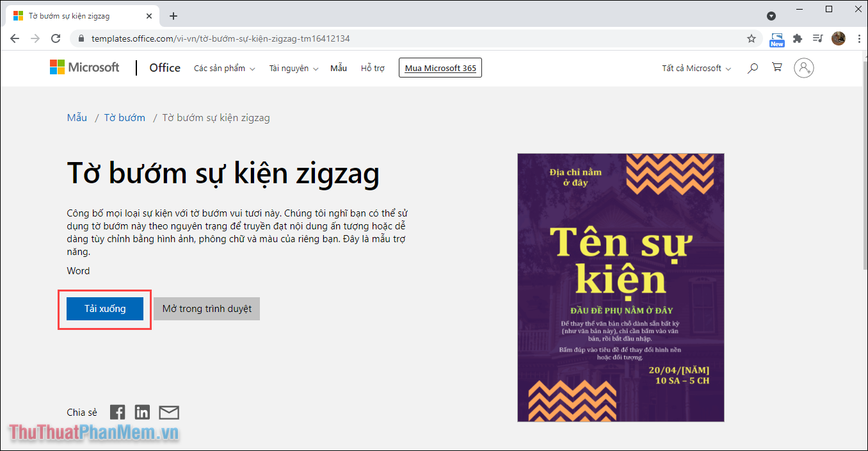Click the Facebook share icon
The image size is (868, 451).
(117, 413)
